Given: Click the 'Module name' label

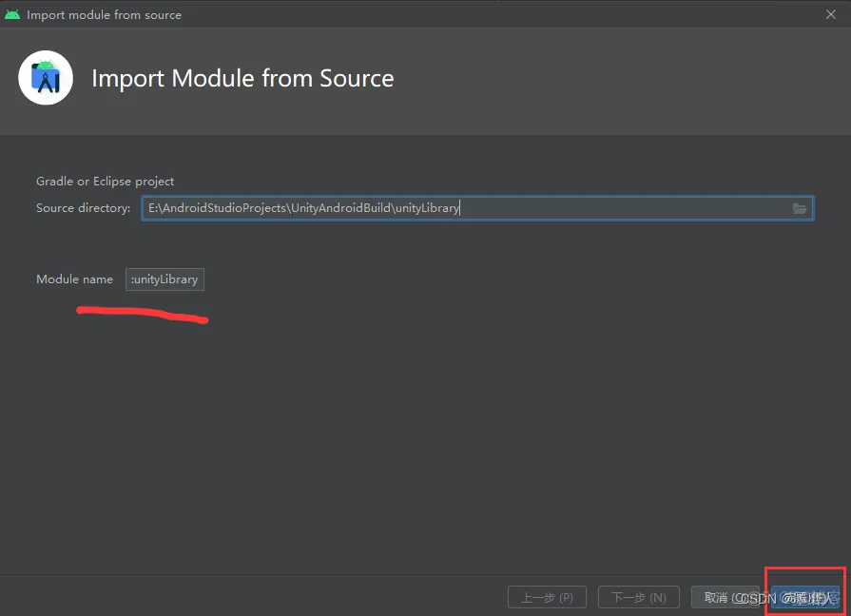Looking at the screenshot, I should click(75, 279).
